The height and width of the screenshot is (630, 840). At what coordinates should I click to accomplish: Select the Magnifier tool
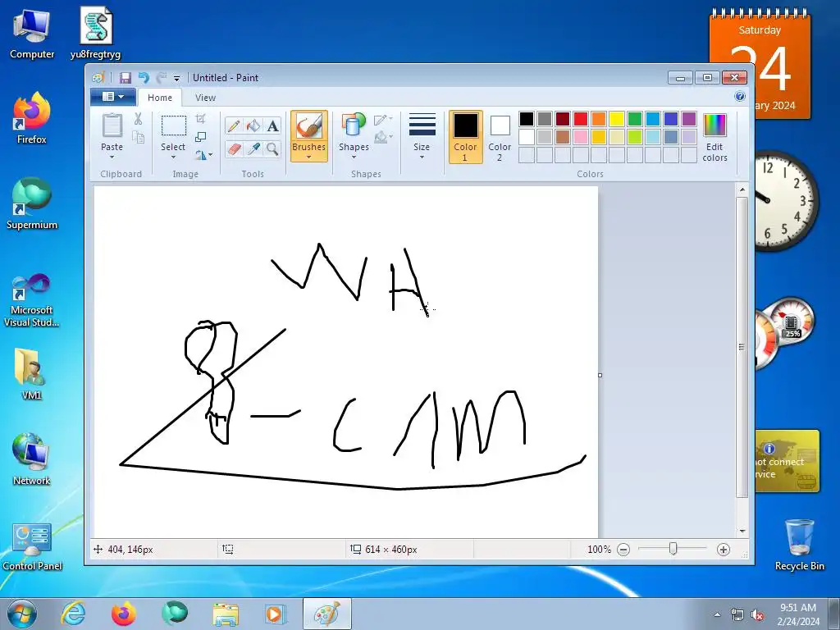[x=272, y=148]
